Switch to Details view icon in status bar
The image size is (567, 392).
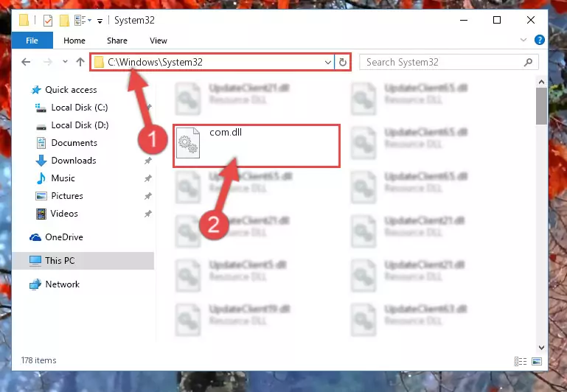[x=521, y=361]
